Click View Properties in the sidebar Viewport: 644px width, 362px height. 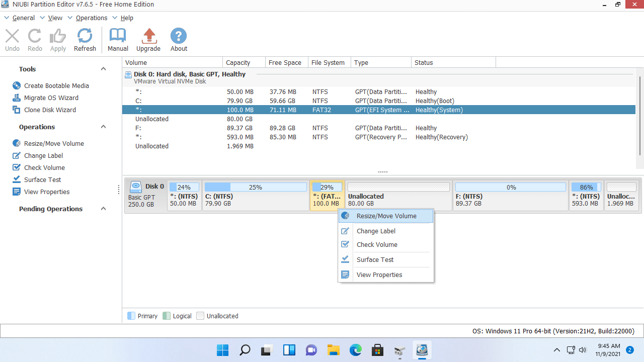coord(46,192)
